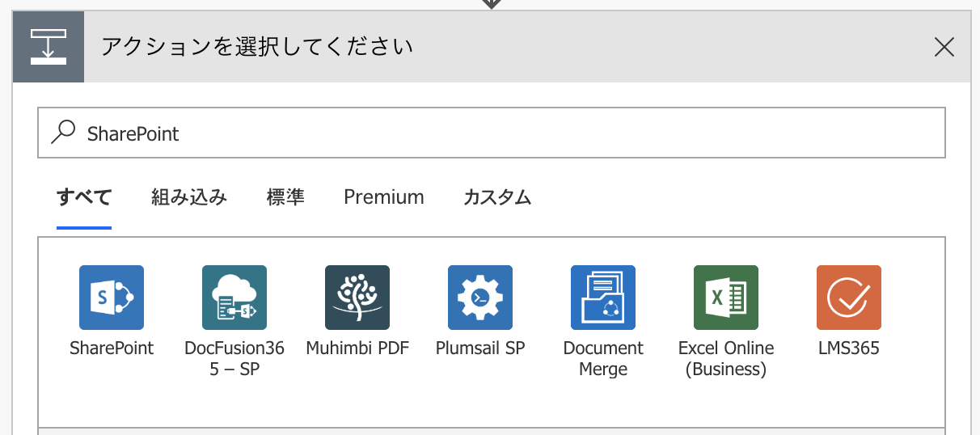Image resolution: width=980 pixels, height=435 pixels.
Task: Click the アクションを選択してください header title
Action: pyautogui.click(x=257, y=47)
